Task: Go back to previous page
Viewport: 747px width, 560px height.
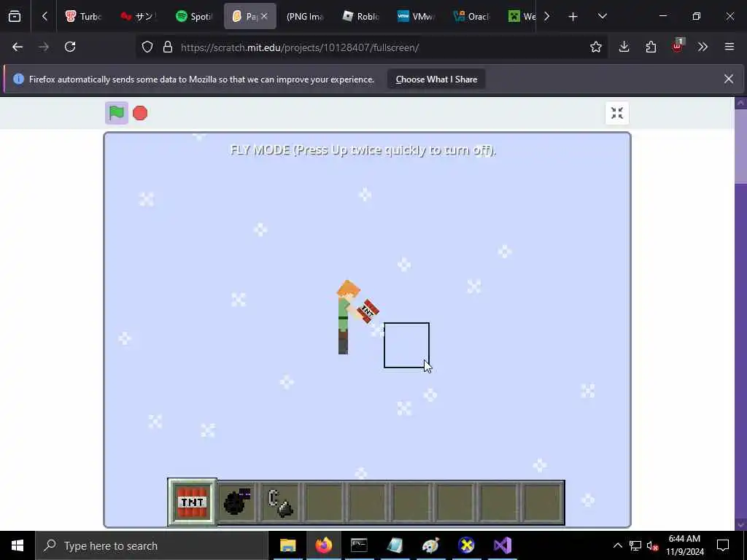Action: pyautogui.click(x=18, y=47)
